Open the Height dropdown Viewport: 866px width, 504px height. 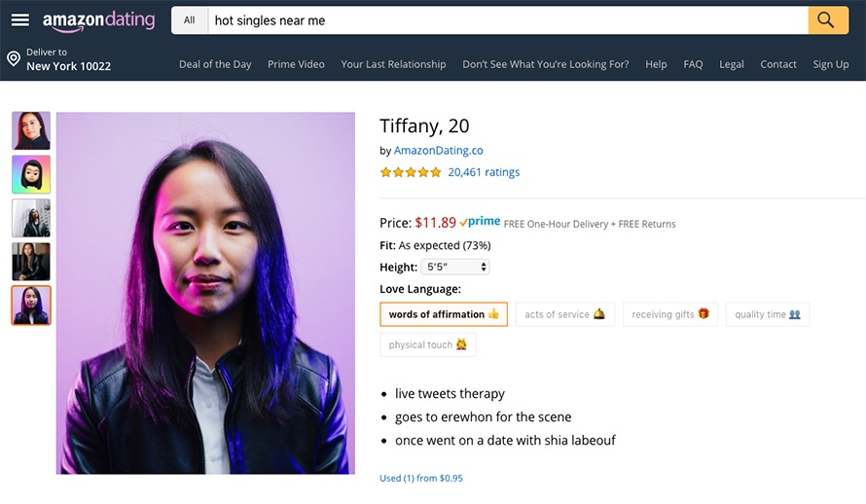[x=455, y=267]
